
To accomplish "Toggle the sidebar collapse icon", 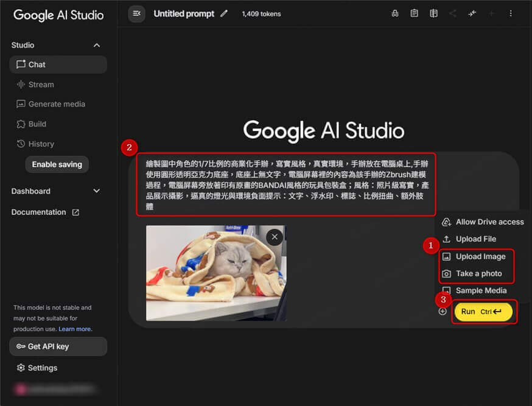I will pyautogui.click(x=136, y=14).
